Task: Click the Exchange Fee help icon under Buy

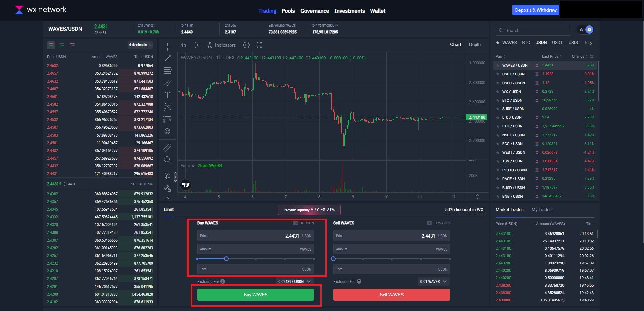Action: tap(223, 282)
